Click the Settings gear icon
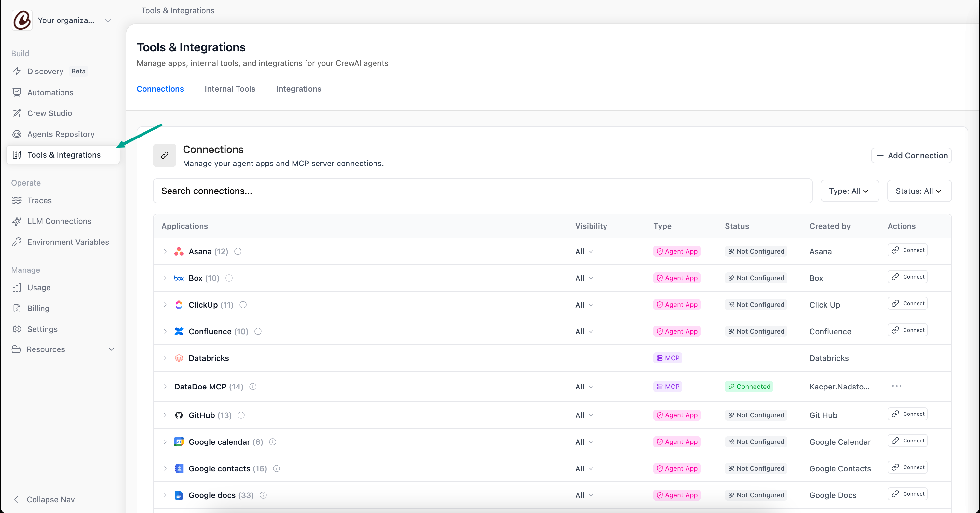Viewport: 980px width, 513px height. pos(17,329)
